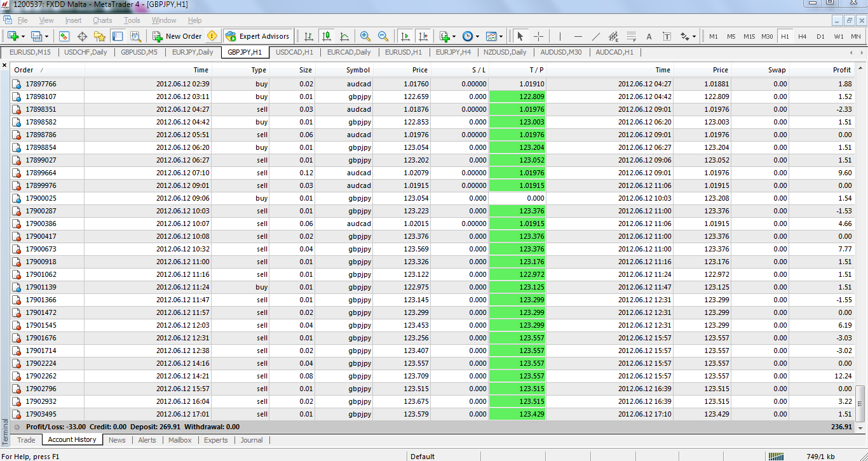The height and width of the screenshot is (461, 868).
Task: Select order row 17897766
Action: (433, 84)
